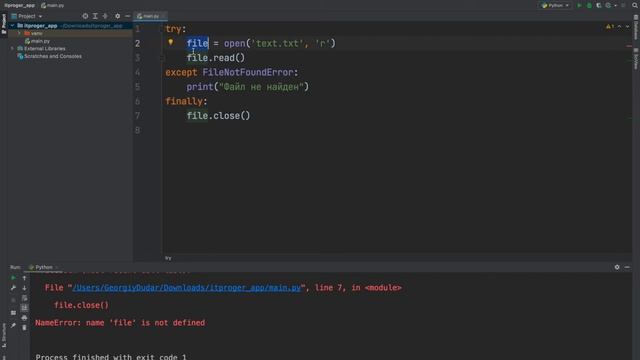Place cursor on 'finally:' keyword in code
640x360 pixels.
coord(186,101)
